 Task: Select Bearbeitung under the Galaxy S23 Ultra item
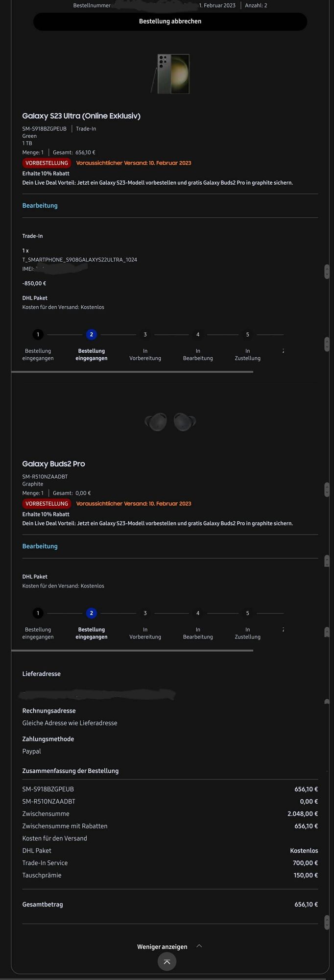(40, 206)
